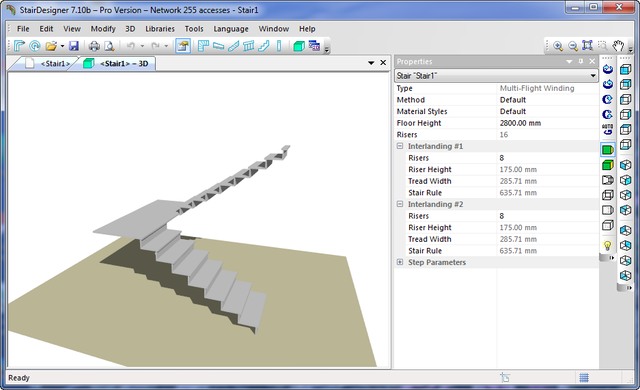Screen dimensions: 640x390
Task: Click the new stair icon in toolbar
Action: pyautogui.click(x=19, y=46)
